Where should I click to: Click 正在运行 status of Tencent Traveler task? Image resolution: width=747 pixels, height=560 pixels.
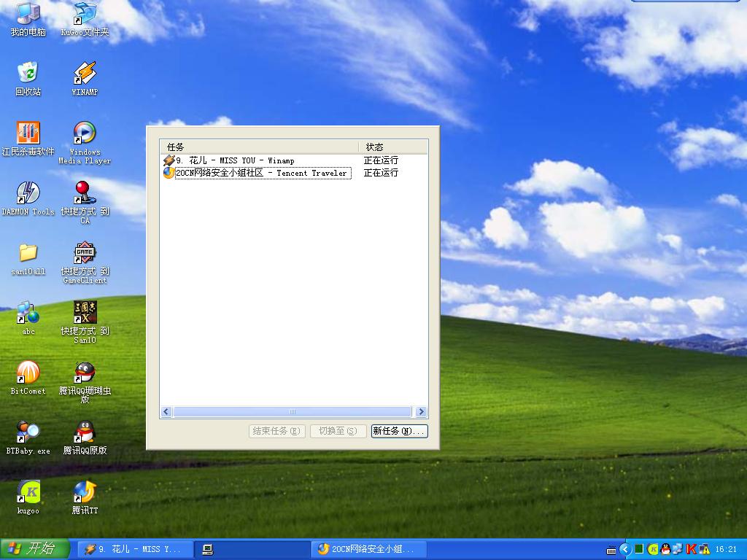point(381,173)
